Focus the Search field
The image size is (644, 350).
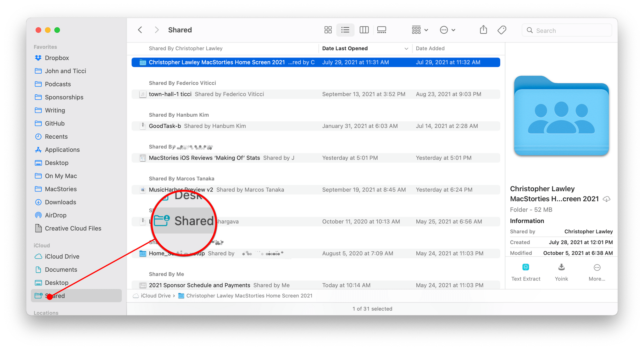(567, 30)
